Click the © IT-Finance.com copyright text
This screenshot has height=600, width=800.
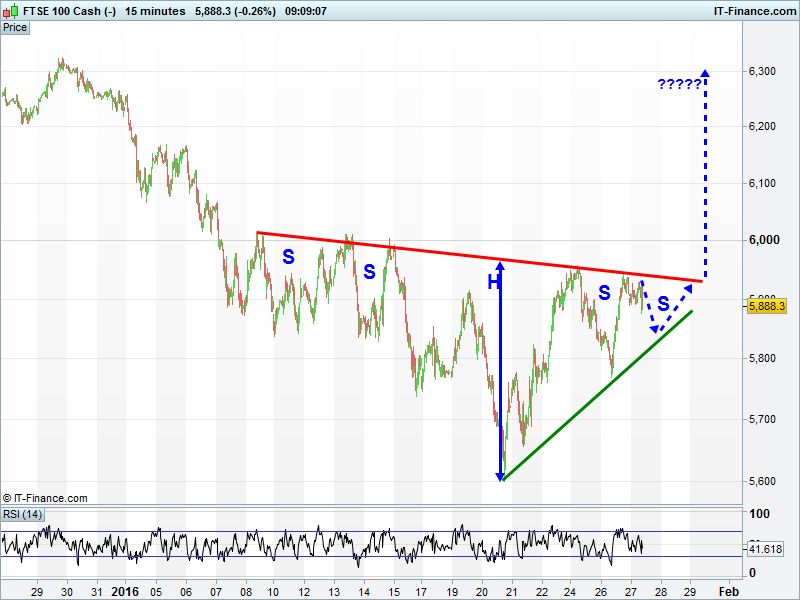point(45,497)
